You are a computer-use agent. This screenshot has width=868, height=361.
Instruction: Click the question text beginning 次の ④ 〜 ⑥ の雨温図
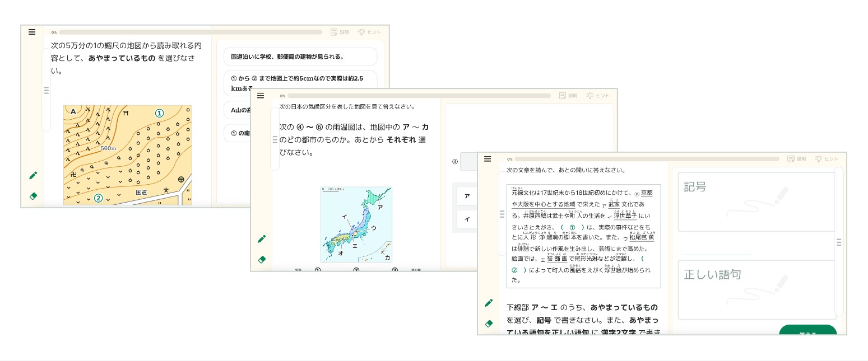(x=354, y=139)
